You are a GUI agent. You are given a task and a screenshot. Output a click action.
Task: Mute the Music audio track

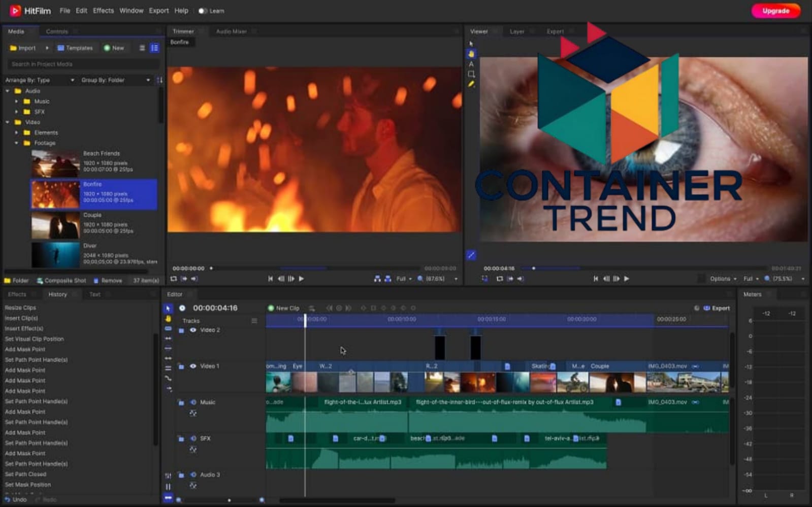click(193, 402)
